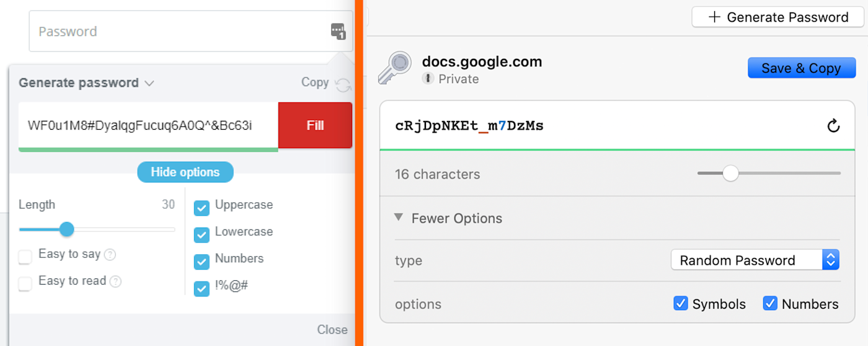Click the key icon beside docs.google.com

point(396,67)
